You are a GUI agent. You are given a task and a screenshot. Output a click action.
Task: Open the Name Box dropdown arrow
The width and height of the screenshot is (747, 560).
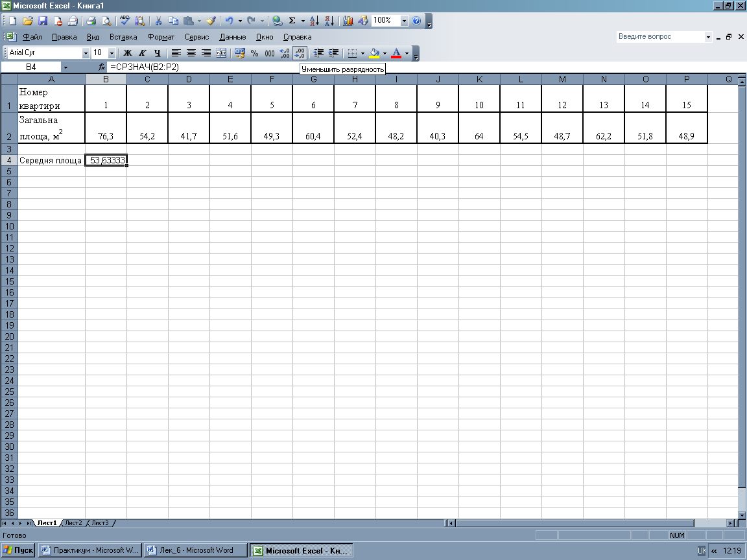65,67
